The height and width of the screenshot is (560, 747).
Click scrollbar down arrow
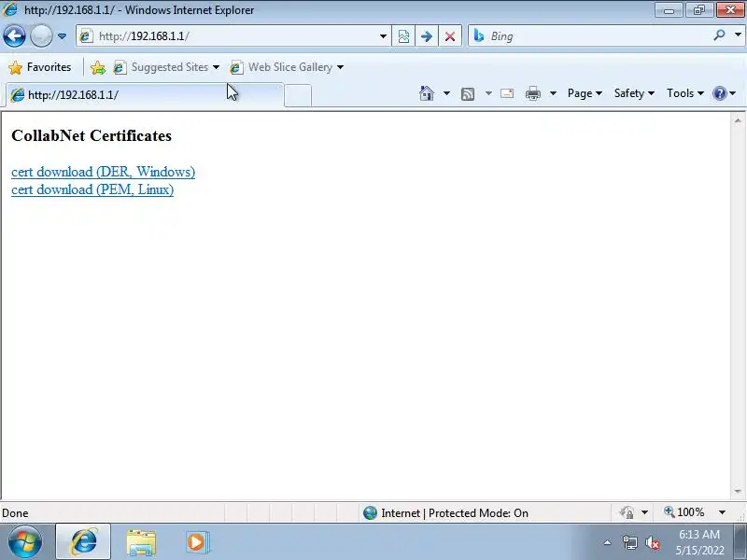738,491
